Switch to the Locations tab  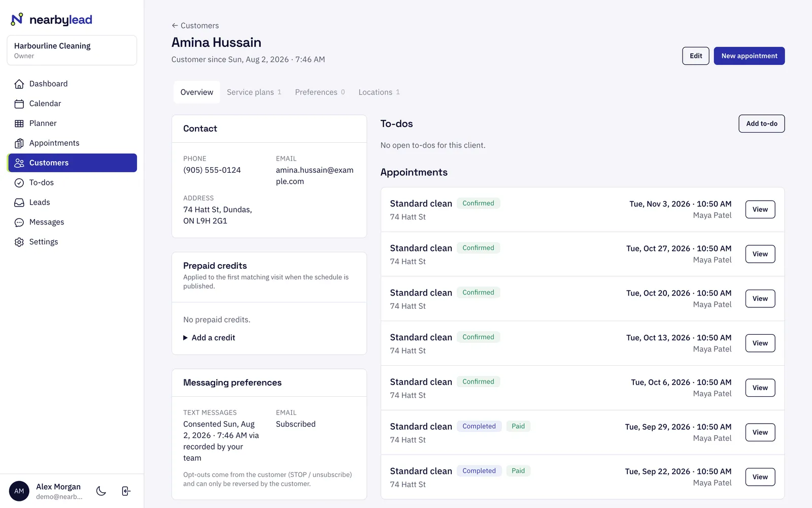379,92
